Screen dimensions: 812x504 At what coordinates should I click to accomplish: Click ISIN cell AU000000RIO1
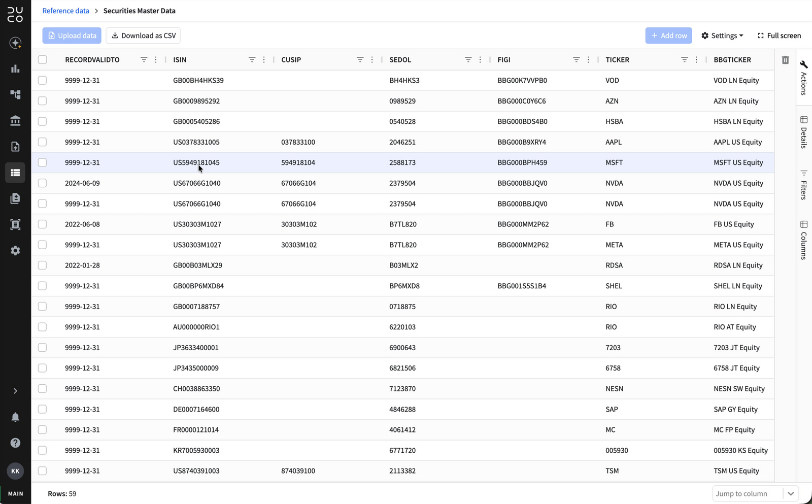pyautogui.click(x=196, y=327)
